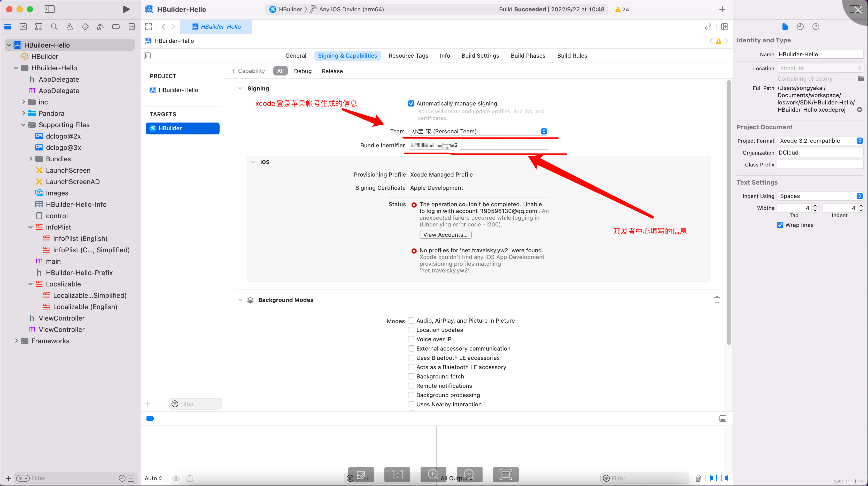Add a capability with + Capability
The height and width of the screenshot is (486, 868).
(x=248, y=71)
